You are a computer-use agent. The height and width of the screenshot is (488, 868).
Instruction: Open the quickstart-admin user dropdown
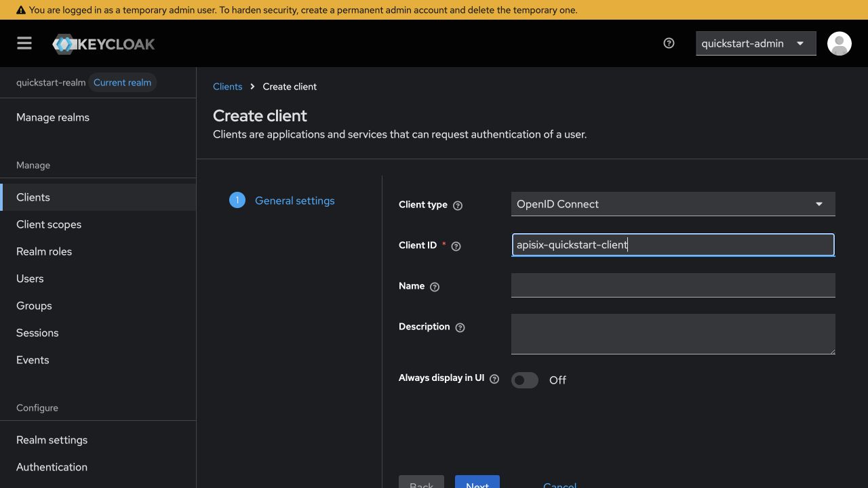pyautogui.click(x=755, y=43)
